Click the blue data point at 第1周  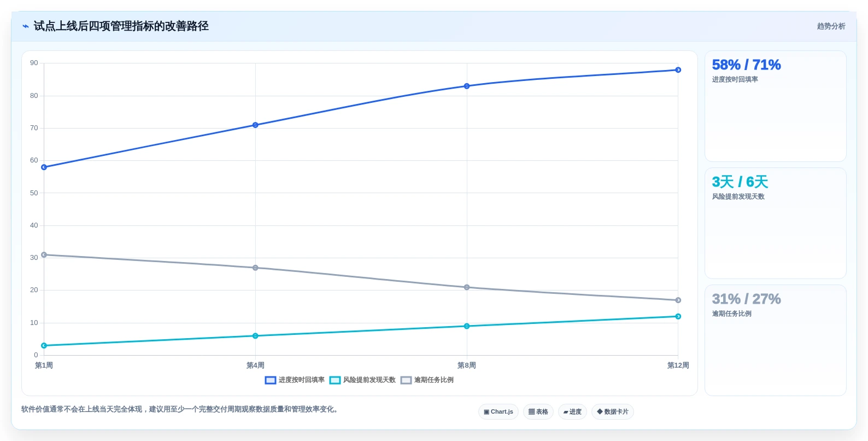click(x=44, y=167)
